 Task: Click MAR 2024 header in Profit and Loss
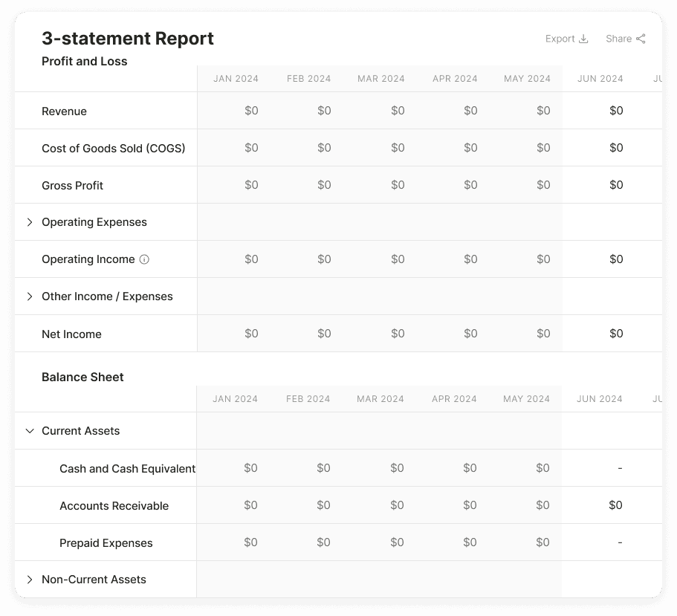tap(380, 79)
